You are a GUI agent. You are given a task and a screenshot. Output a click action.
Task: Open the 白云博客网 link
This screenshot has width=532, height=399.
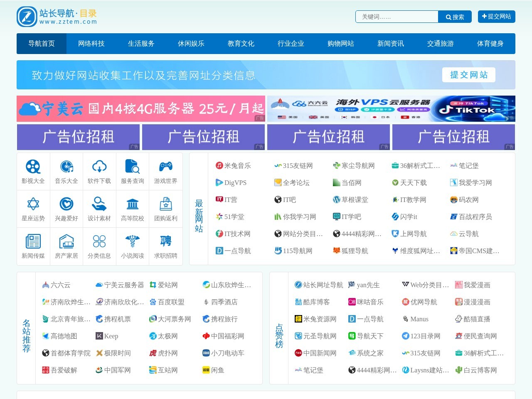click(480, 370)
